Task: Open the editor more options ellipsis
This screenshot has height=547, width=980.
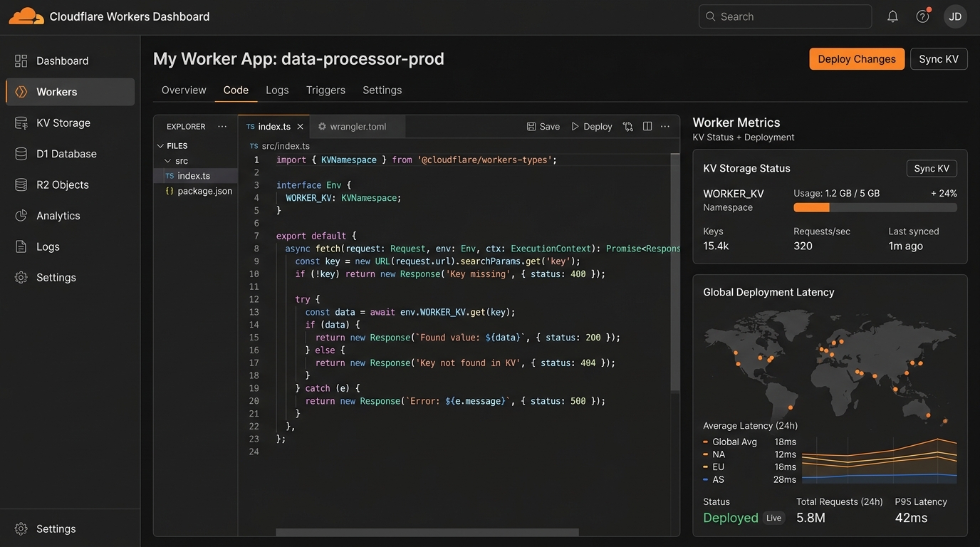Action: pos(665,126)
